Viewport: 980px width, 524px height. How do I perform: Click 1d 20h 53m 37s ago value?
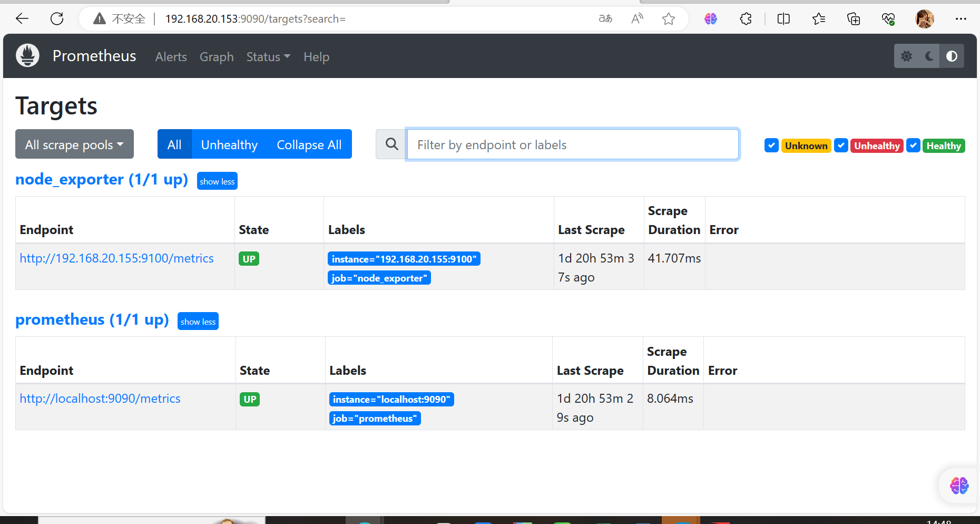(596, 268)
